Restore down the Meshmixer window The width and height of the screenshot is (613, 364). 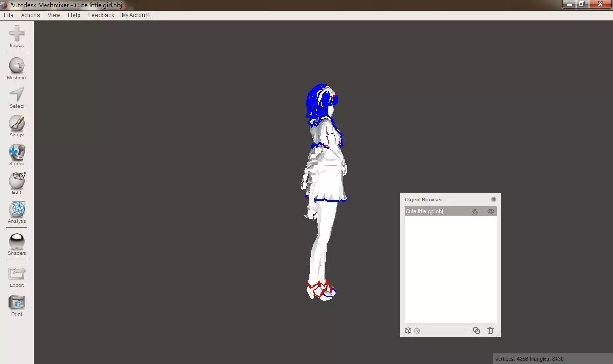(x=581, y=4)
